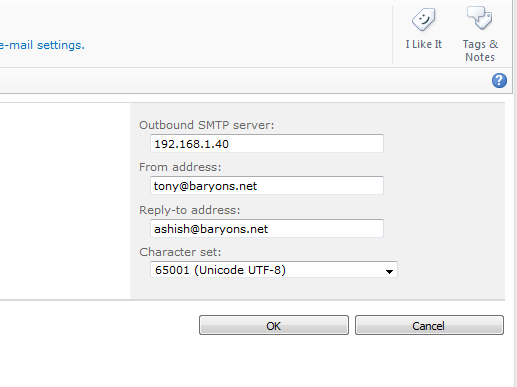Viewport: 517px width, 387px height.
Task: Click the I Like It smiley tag icon
Action: click(423, 20)
